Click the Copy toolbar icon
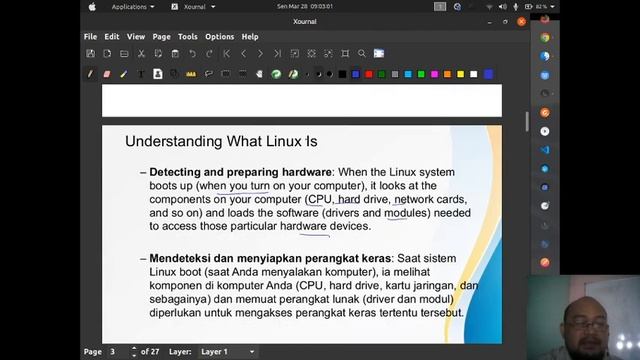This screenshot has width=640, height=360. point(158,53)
